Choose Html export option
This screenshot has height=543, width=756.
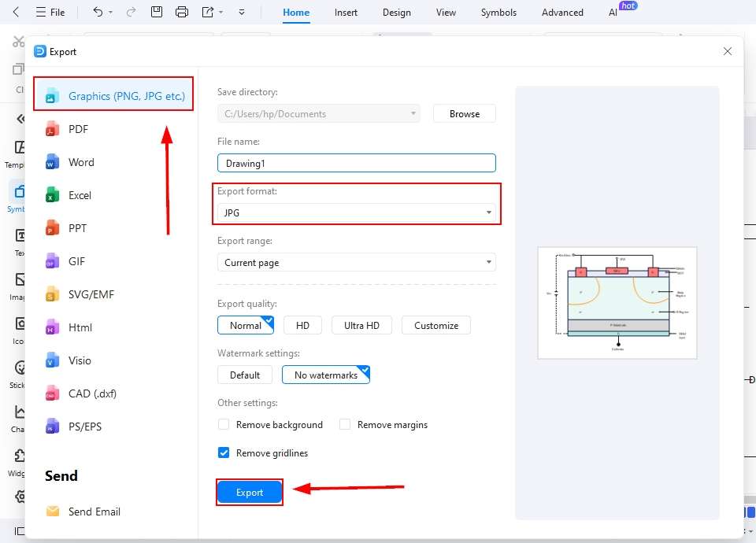pos(80,327)
